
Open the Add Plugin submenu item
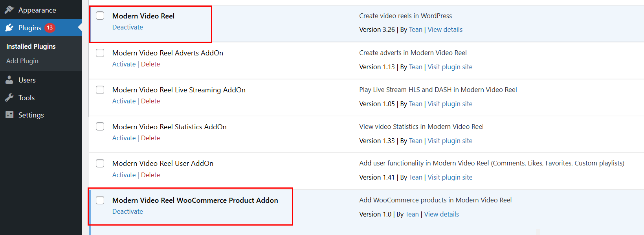click(x=22, y=61)
